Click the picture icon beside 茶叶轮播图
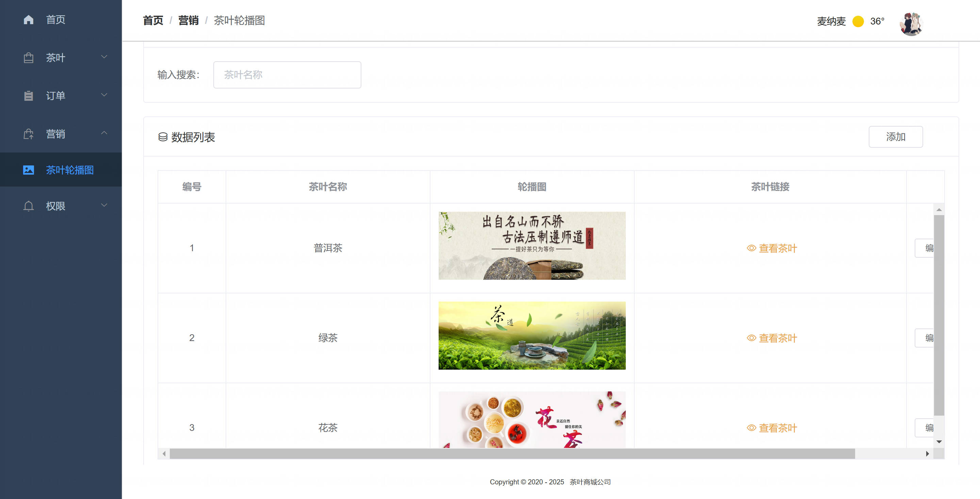 pos(29,170)
